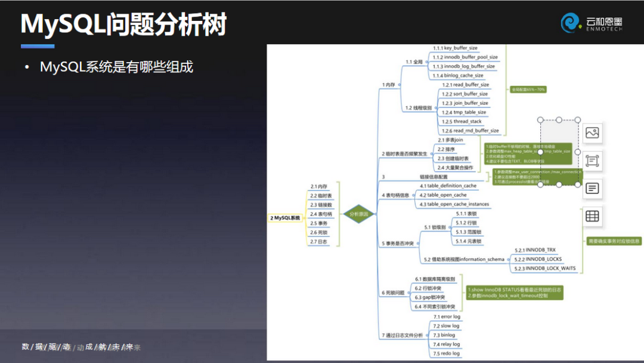Click the '7.4 relay log' node
644x363 pixels.
(447, 344)
